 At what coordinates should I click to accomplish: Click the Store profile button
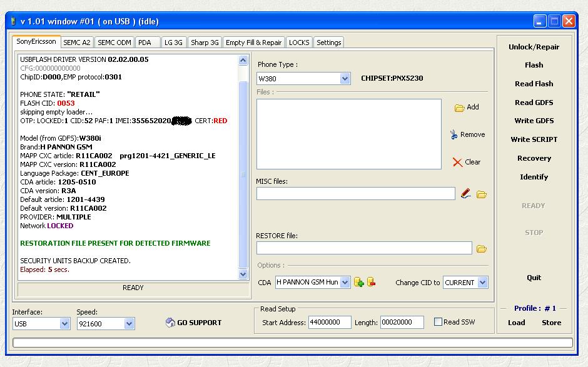coord(551,323)
